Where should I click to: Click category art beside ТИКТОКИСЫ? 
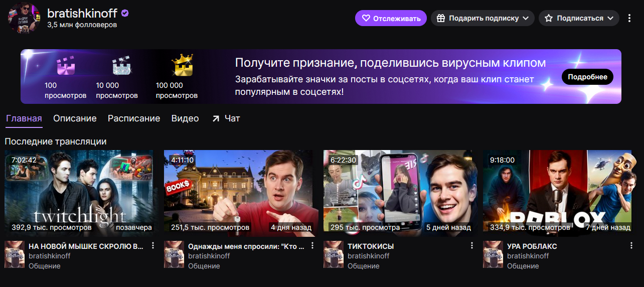pos(334,254)
